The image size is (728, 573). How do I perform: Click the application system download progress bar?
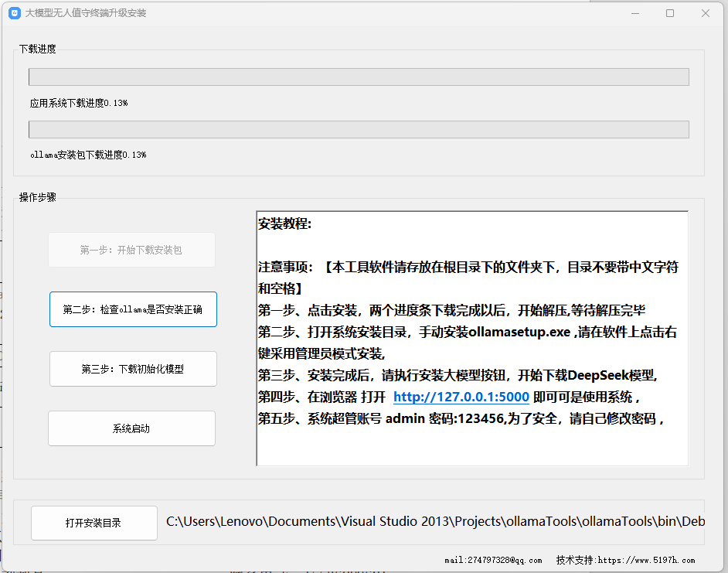(359, 77)
